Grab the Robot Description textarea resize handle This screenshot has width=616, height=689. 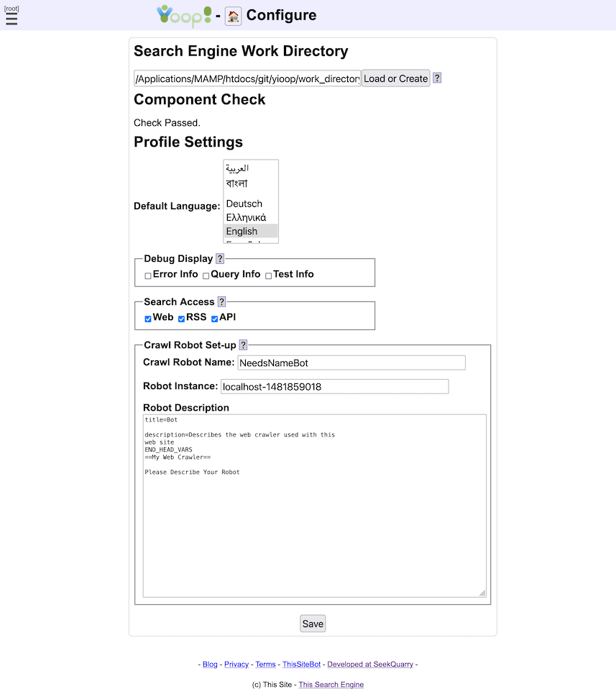click(x=482, y=593)
